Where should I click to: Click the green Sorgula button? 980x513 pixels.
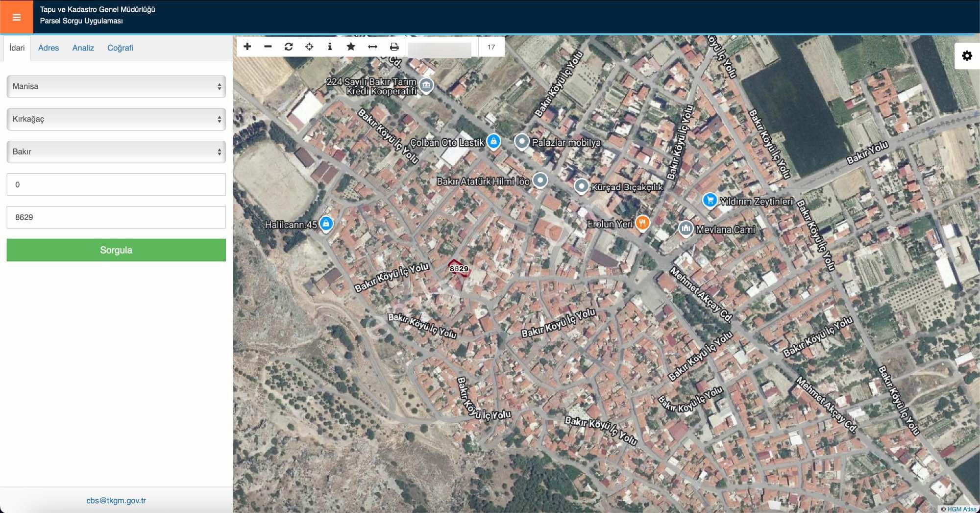coord(116,250)
